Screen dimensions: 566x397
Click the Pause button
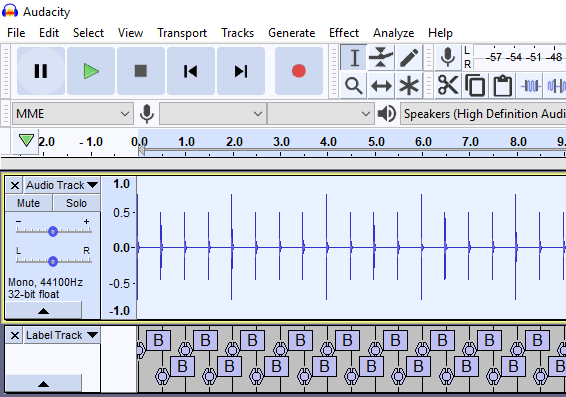41,71
